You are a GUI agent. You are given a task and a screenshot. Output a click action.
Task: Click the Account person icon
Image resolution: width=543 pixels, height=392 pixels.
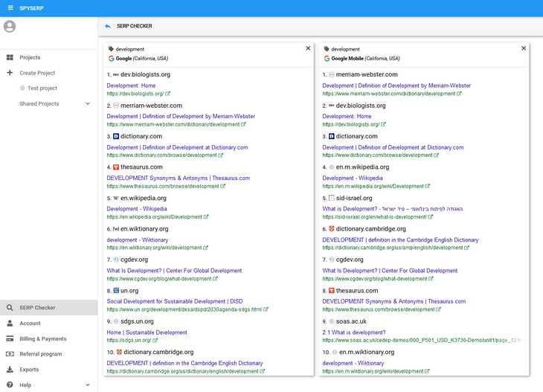(10, 323)
